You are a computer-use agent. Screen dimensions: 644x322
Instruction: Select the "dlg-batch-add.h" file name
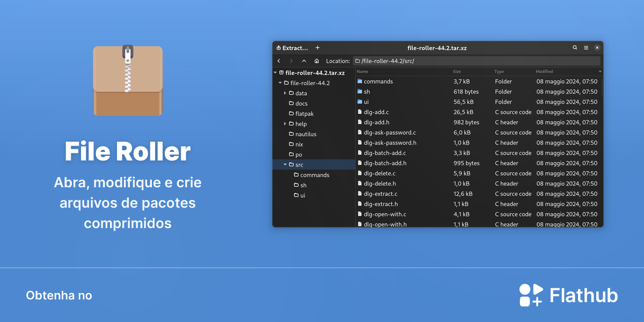(x=385, y=163)
